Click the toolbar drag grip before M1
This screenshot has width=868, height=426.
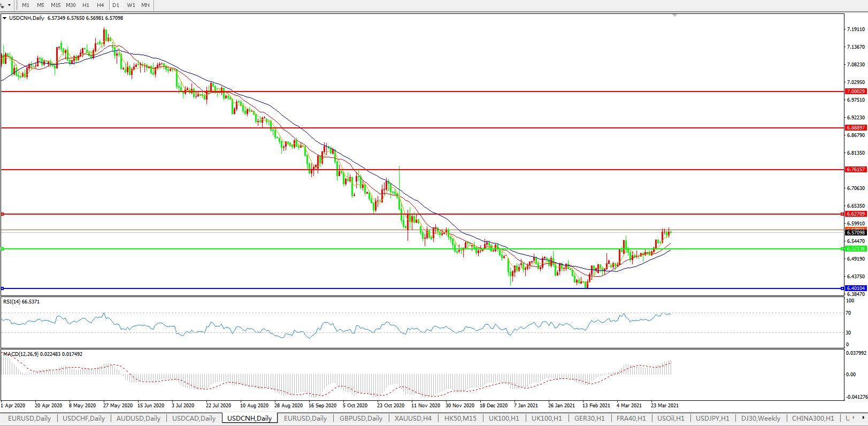[17, 5]
